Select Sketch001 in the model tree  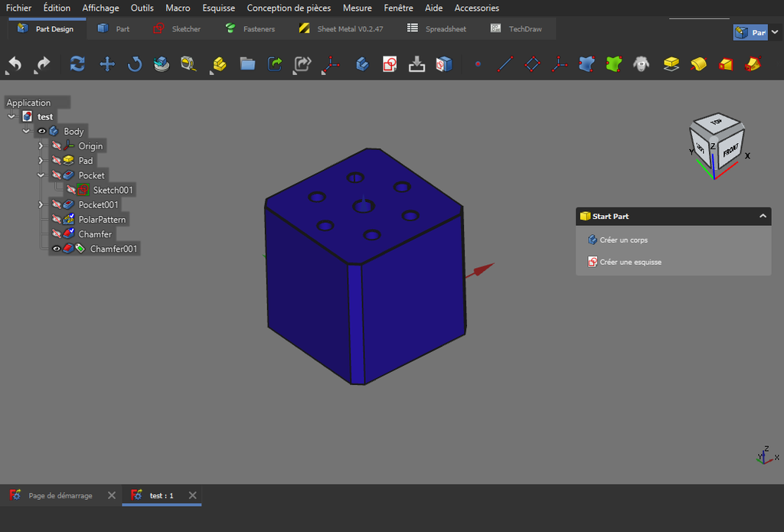113,190
